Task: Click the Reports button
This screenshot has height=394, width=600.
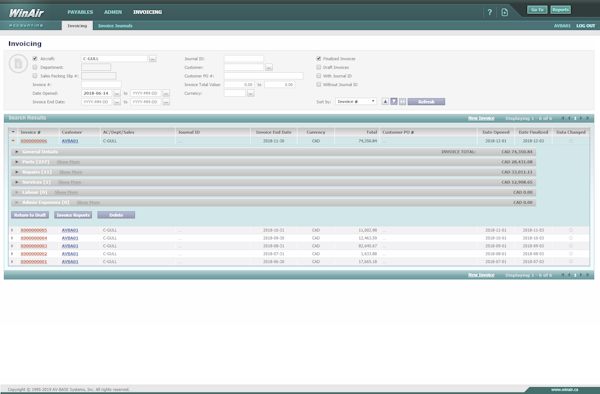Action: (561, 10)
